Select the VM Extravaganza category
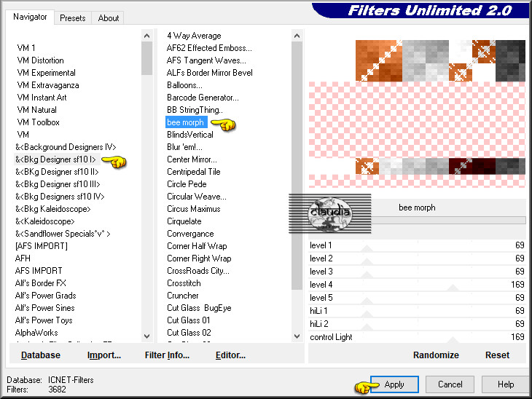532x399 pixels. (48, 85)
